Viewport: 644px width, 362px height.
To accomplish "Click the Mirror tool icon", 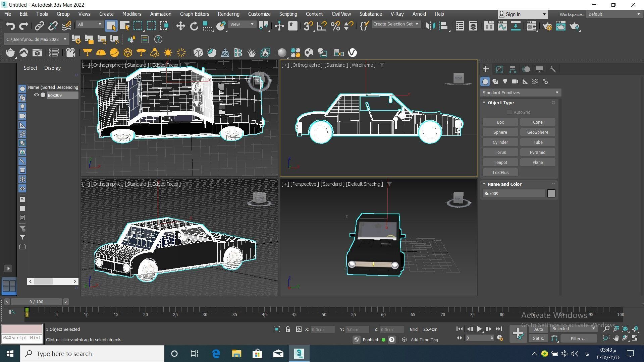I will (x=430, y=26).
